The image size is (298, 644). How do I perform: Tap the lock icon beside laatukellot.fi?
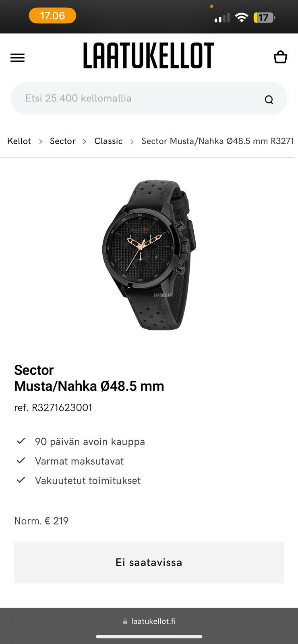pos(125,621)
